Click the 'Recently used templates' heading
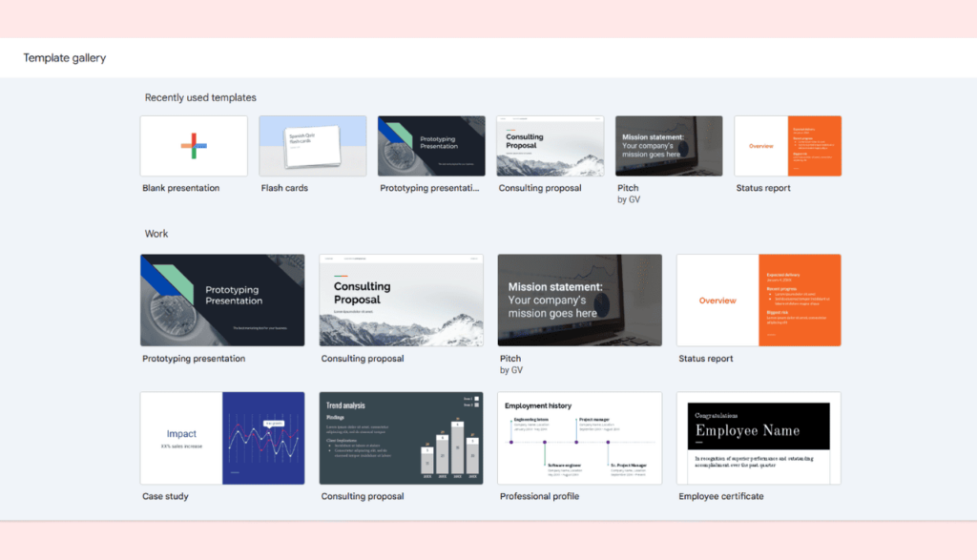Screen dimensions: 977x560 pos(200,98)
